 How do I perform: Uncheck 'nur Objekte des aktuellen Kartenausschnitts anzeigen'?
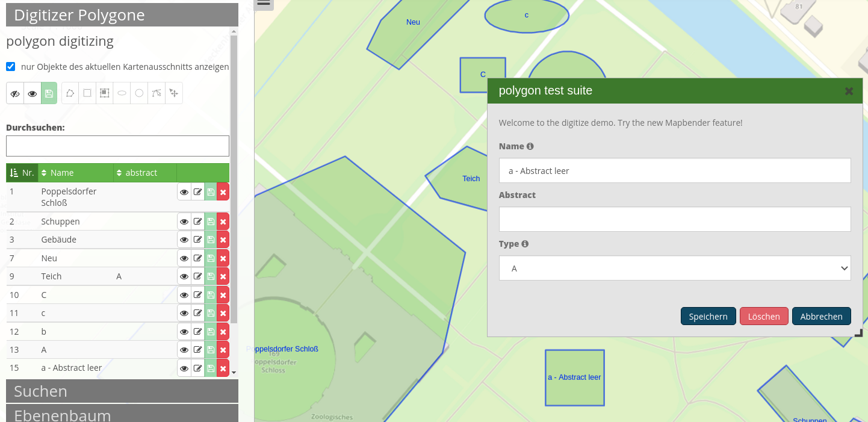click(x=10, y=66)
